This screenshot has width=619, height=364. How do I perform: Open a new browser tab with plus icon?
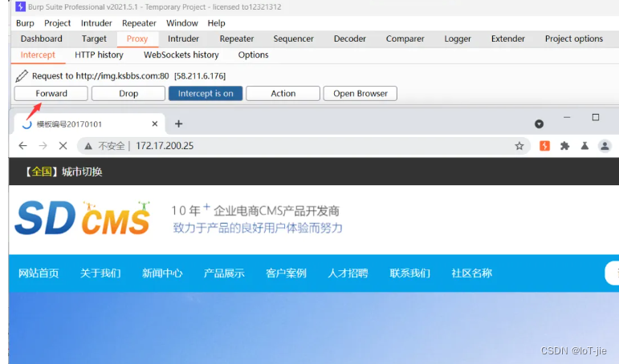tap(178, 123)
